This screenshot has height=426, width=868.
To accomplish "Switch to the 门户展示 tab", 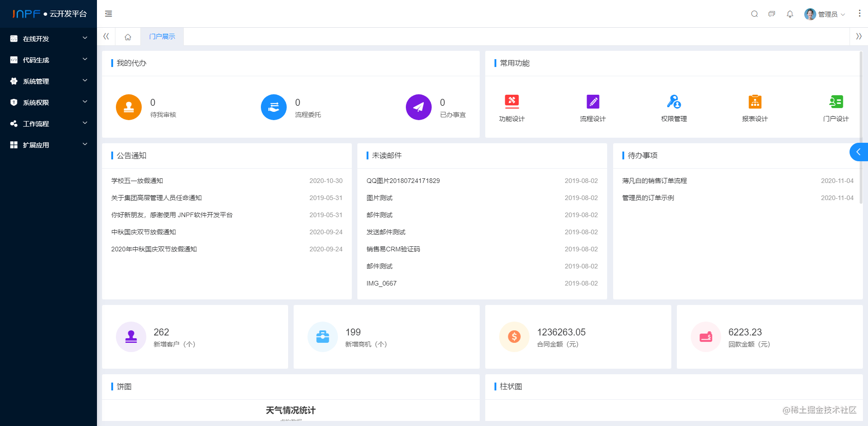I will [x=162, y=36].
